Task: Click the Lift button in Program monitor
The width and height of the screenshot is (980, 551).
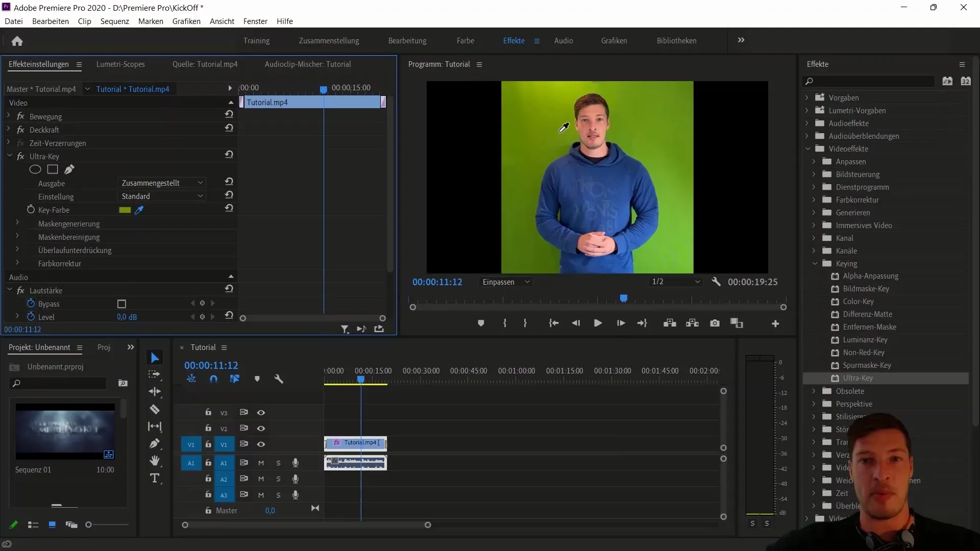Action: [x=670, y=323]
